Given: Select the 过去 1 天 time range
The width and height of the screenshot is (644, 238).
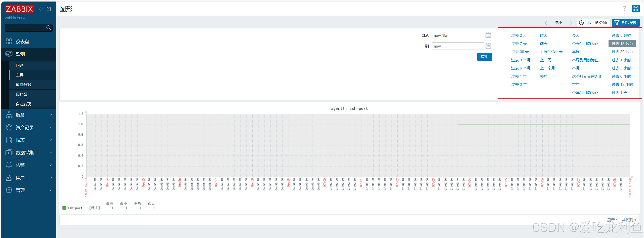Looking at the screenshot, I should coord(619,93).
